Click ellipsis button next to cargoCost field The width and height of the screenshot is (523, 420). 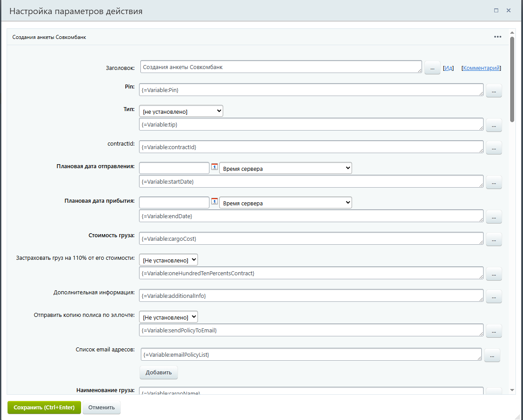point(494,239)
